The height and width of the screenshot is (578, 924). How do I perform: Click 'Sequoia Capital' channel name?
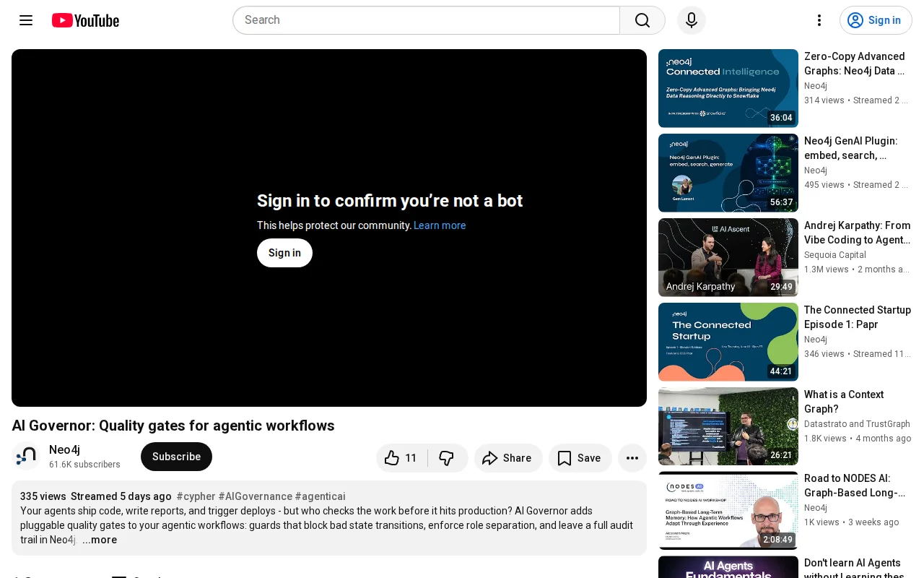[x=835, y=255]
